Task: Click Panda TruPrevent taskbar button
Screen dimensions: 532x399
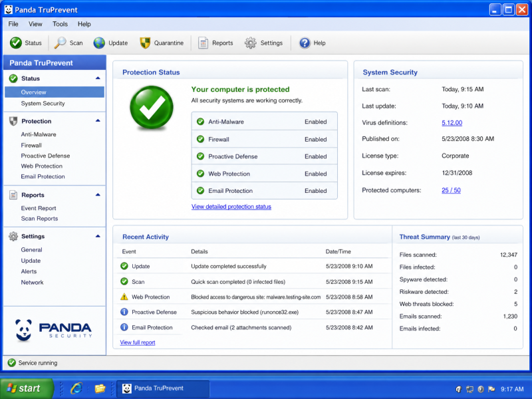Action: [163, 388]
